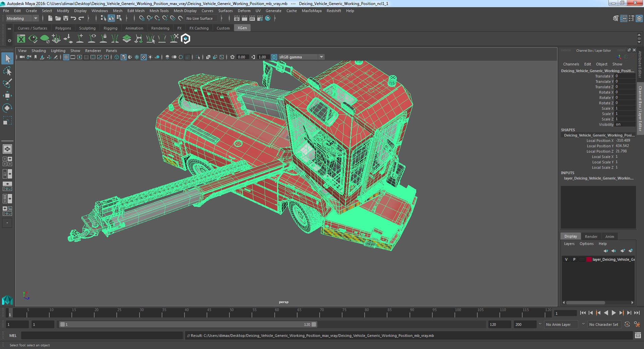The height and width of the screenshot is (349, 644).
Task: Activate the Lasso select tool
Action: [7, 71]
